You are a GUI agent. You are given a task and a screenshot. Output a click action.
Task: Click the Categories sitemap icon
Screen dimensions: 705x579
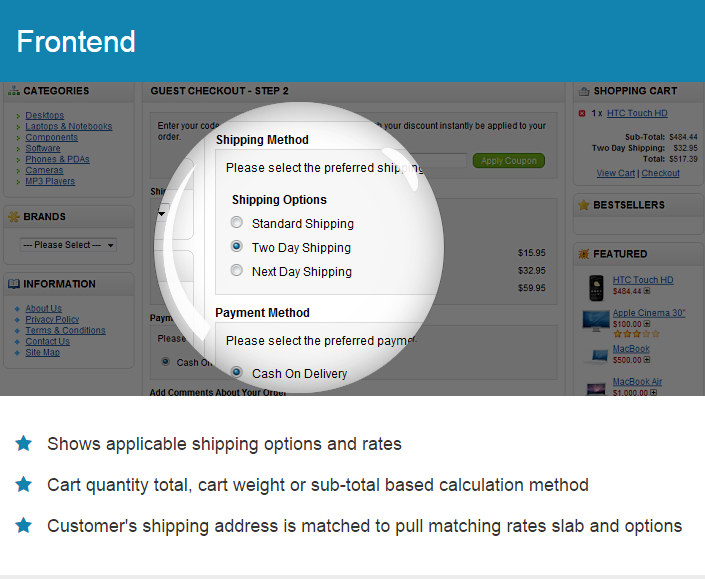(x=14, y=91)
